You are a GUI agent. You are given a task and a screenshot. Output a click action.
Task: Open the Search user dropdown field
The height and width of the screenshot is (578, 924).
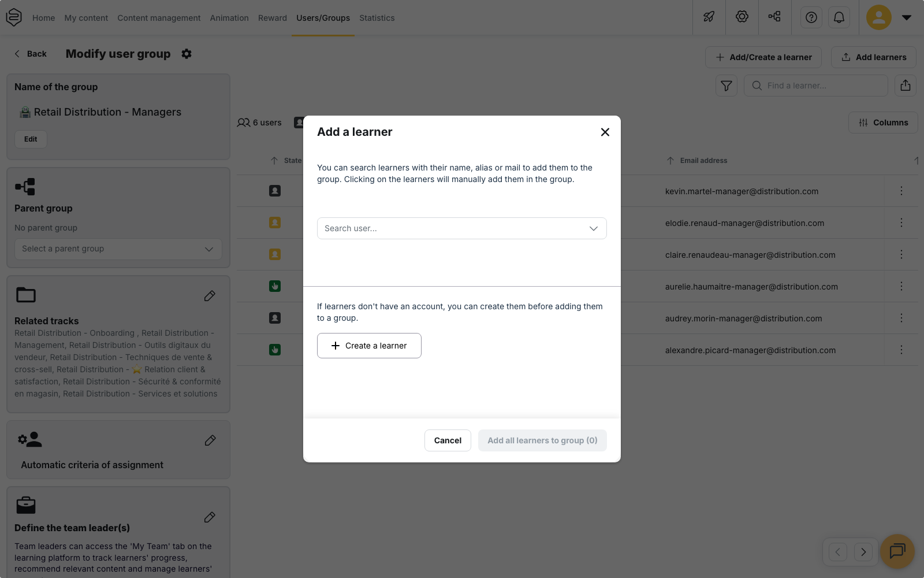tap(462, 228)
